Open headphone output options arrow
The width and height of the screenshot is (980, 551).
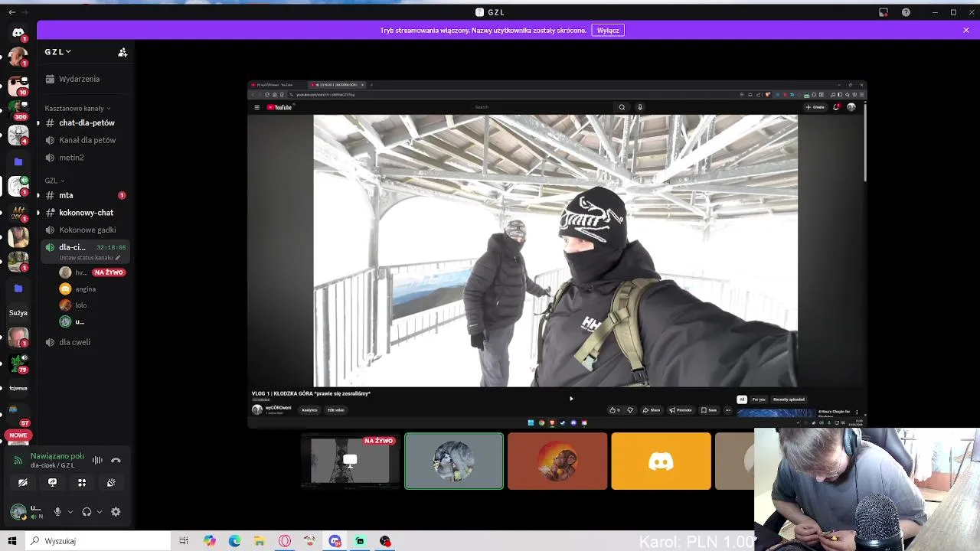[x=99, y=512]
